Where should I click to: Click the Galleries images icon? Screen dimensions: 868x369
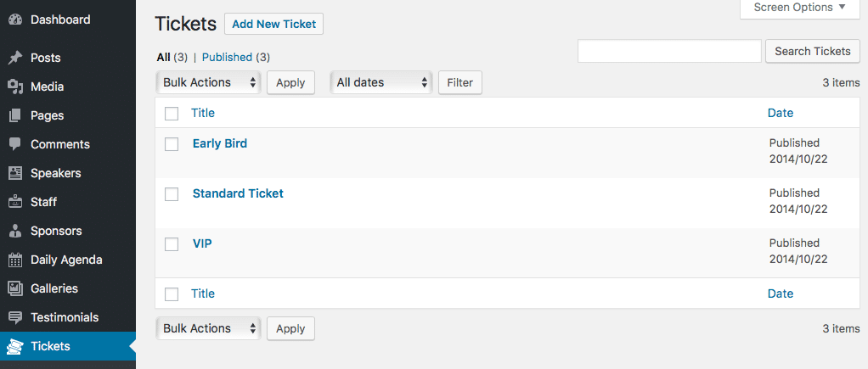[15, 288]
